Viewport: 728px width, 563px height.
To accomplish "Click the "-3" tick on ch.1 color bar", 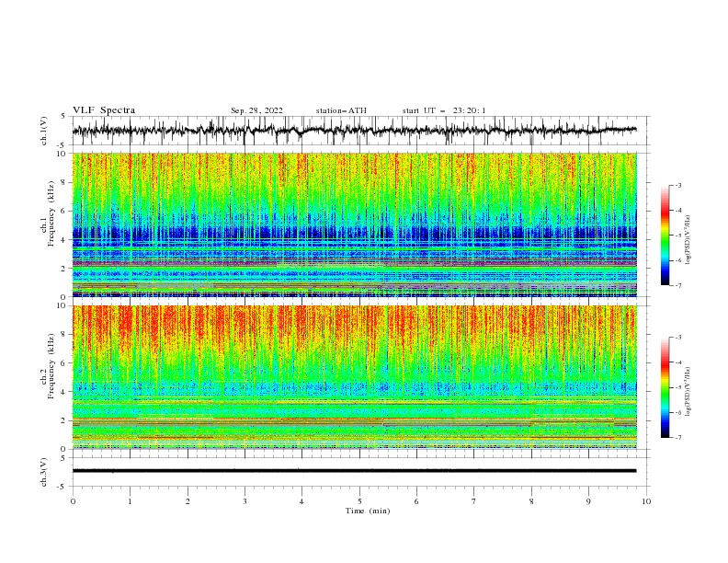I will [x=677, y=185].
